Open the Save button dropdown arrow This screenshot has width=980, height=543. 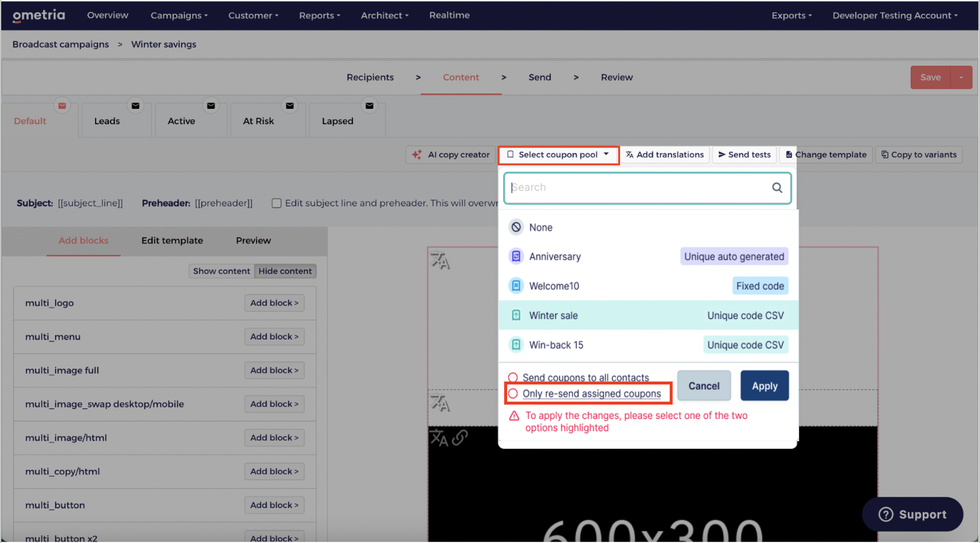click(x=961, y=77)
